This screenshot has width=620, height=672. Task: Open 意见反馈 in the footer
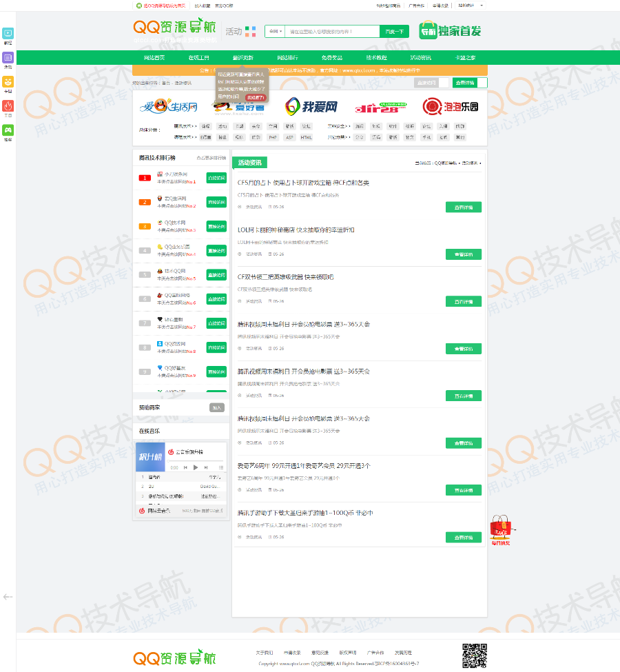(x=320, y=653)
